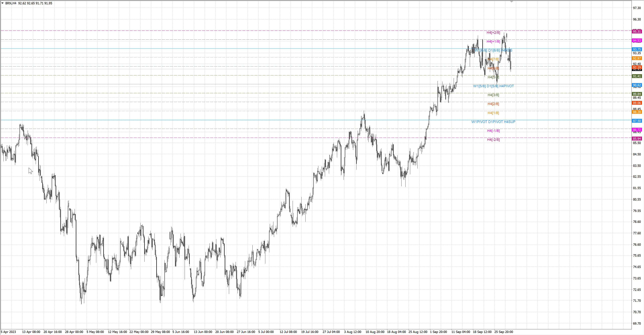Click the 91.41 green price tag
This screenshot has height=335, width=644.
pos(636,76)
